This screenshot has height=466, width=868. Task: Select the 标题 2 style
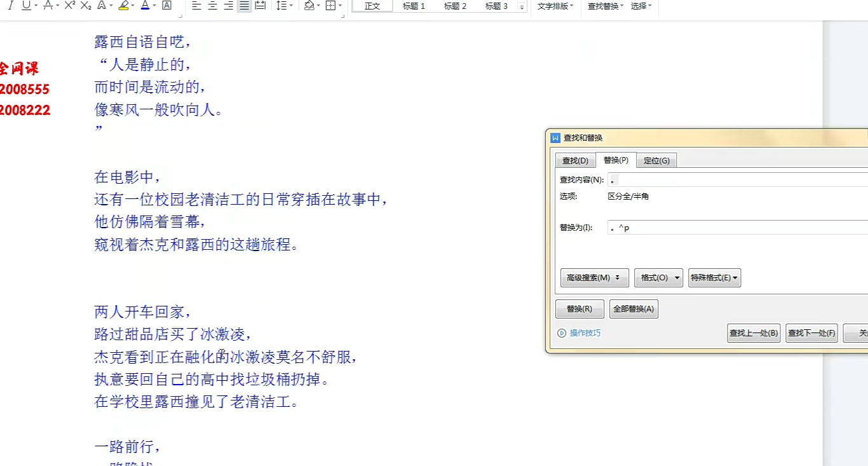click(x=455, y=6)
